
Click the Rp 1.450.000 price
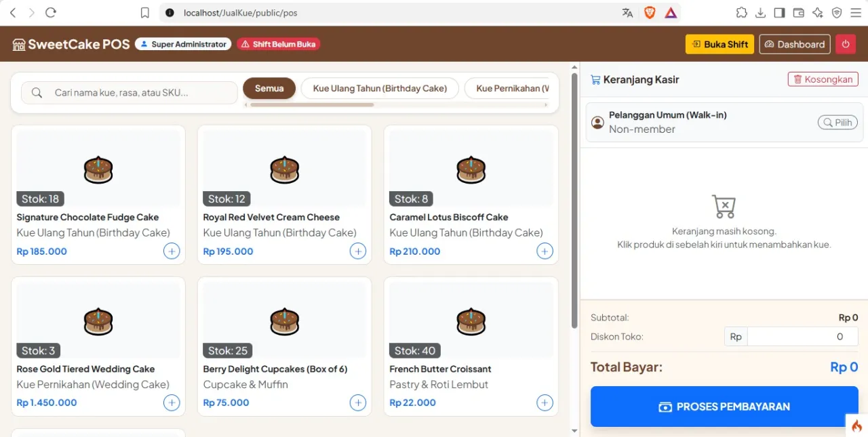(47, 402)
